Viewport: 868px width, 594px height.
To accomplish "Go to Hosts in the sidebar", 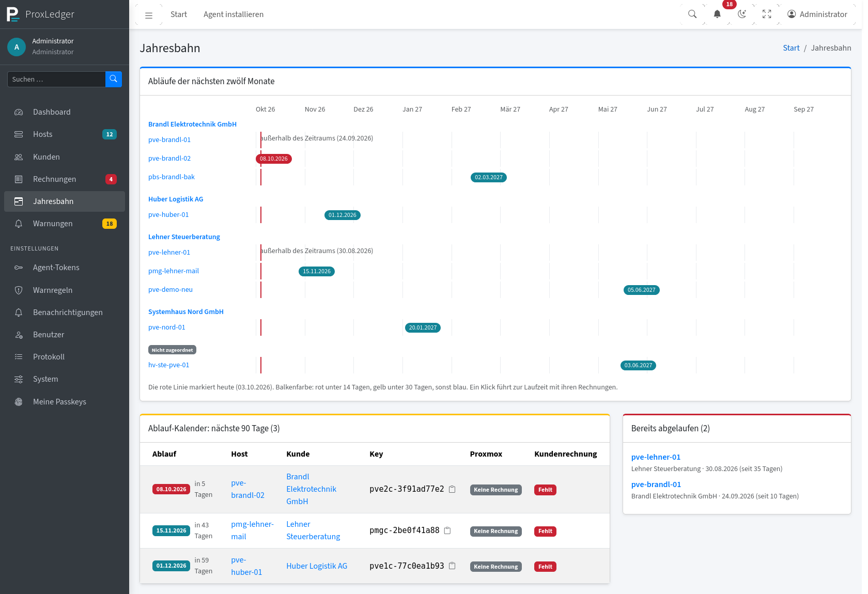I will (65, 134).
